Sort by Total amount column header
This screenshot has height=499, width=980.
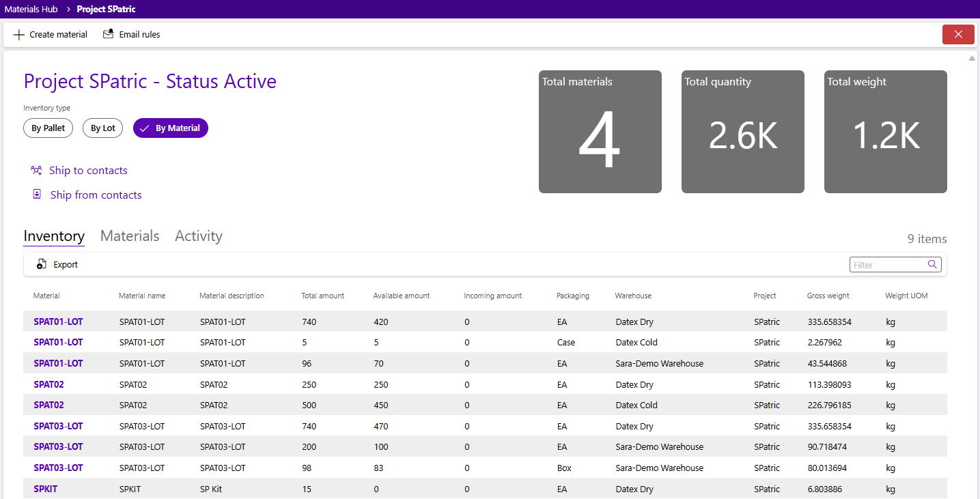pyautogui.click(x=323, y=296)
